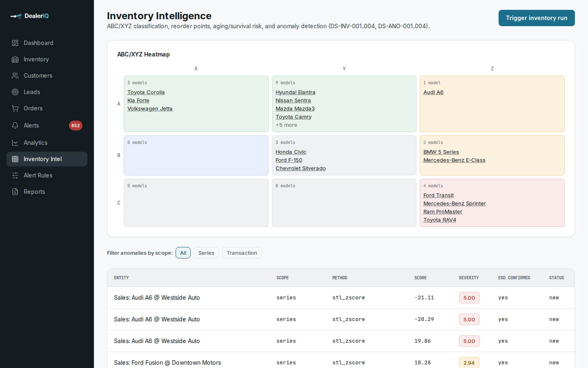Open the Honda Civic link

pos(291,152)
